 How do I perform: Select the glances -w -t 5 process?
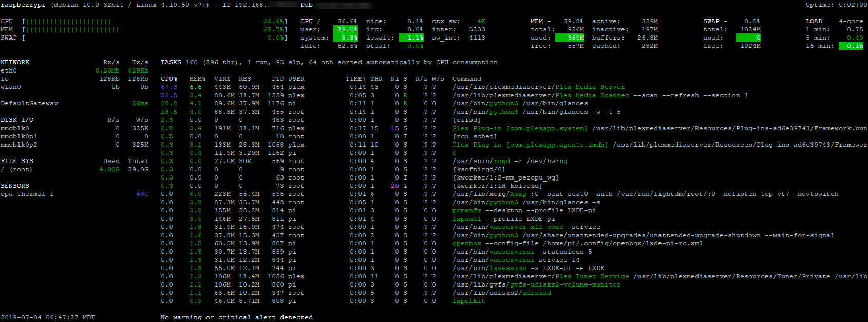click(x=391, y=112)
